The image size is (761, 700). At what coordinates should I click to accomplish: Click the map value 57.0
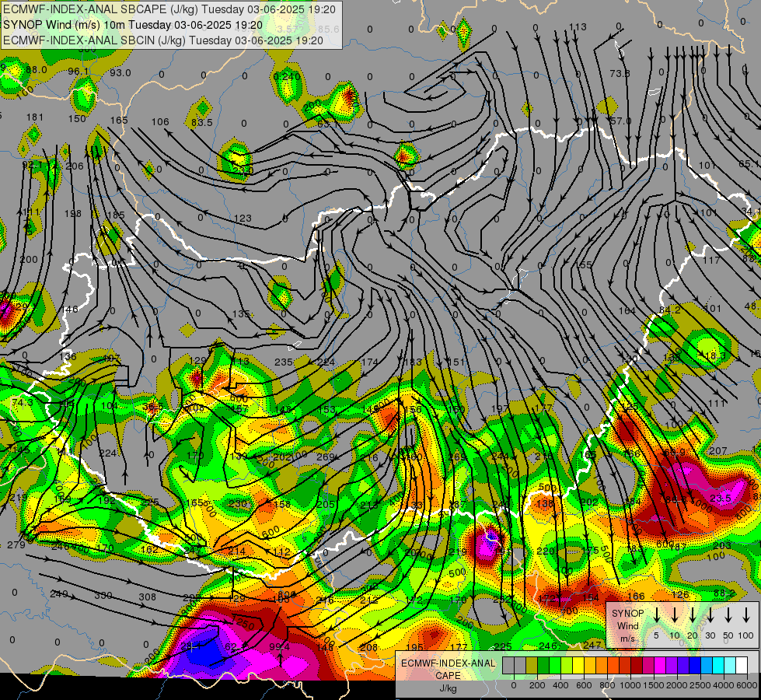621,121
